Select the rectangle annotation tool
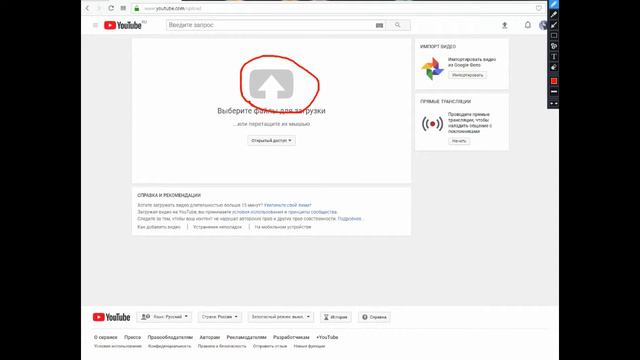640x360 pixels. point(554,36)
